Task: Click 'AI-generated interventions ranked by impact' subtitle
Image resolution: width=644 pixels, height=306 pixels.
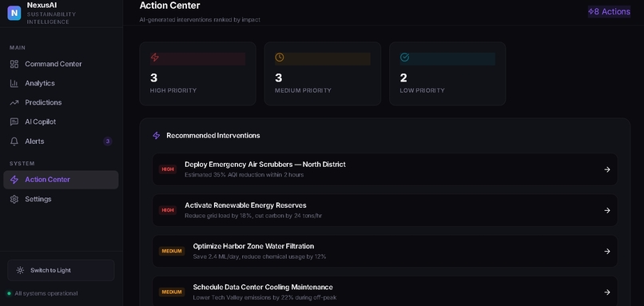Action: [200, 20]
